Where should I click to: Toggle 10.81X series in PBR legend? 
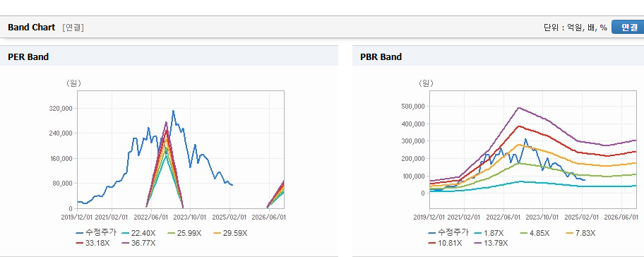(x=446, y=243)
